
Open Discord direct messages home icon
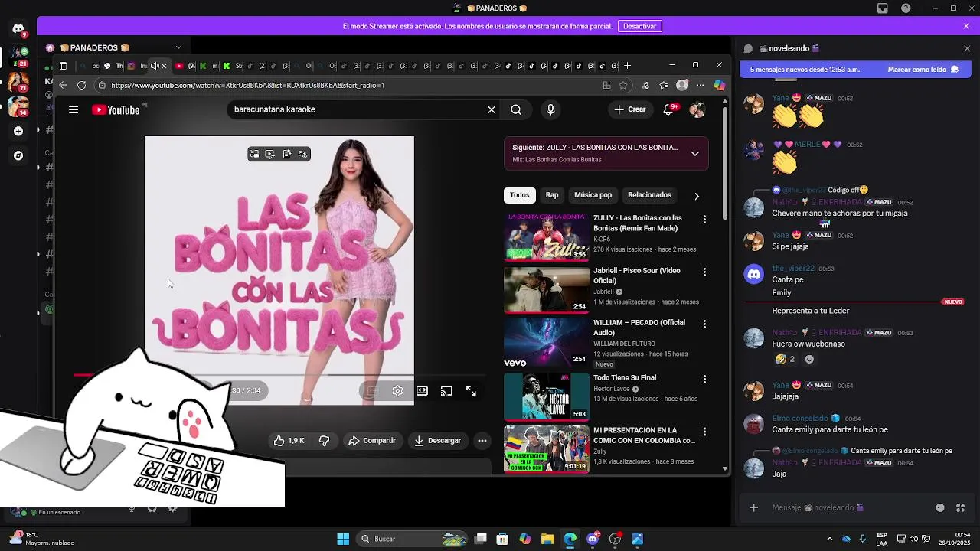point(18,29)
